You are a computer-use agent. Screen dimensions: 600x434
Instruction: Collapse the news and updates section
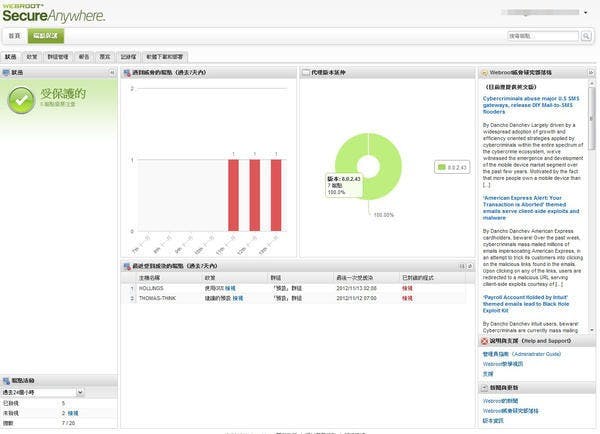click(484, 388)
